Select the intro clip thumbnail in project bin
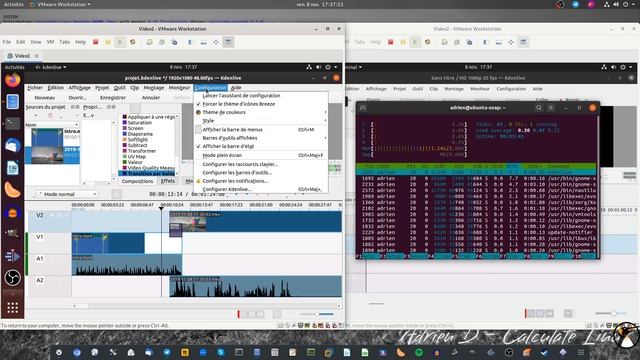 pos(47,137)
